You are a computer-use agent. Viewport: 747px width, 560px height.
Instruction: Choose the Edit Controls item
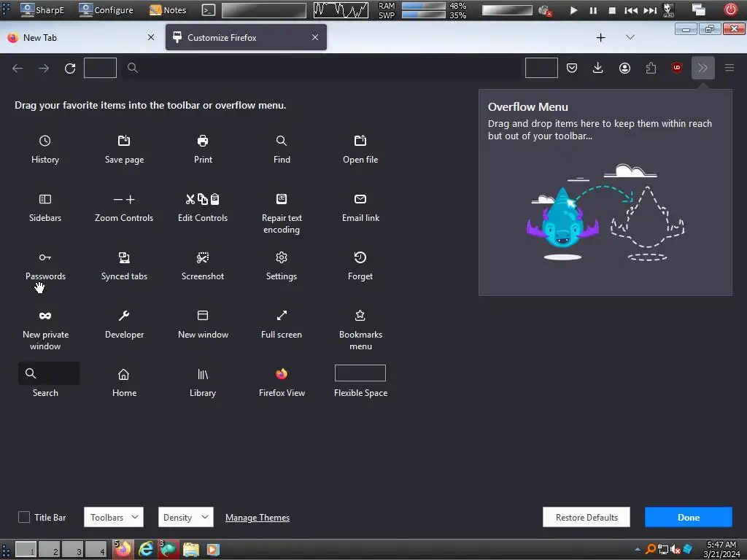point(203,208)
